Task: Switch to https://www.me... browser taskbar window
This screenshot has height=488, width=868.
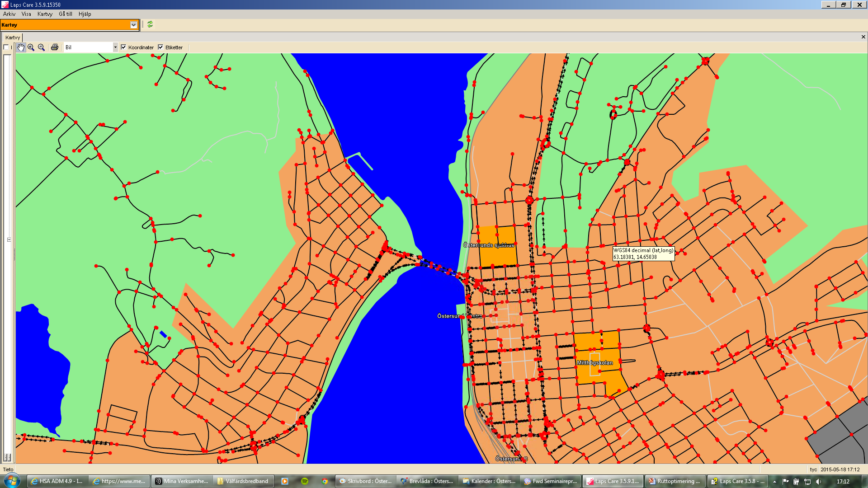Action: (x=119, y=481)
